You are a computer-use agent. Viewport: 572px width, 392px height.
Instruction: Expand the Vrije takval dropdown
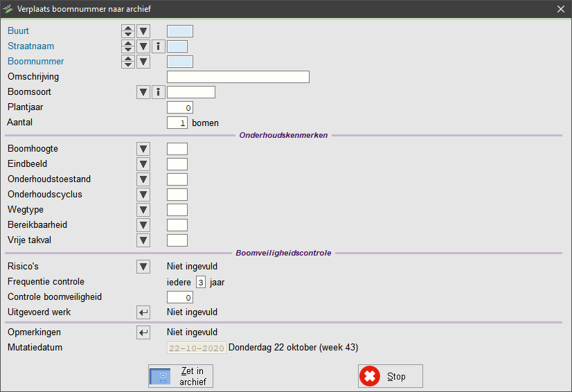(143, 240)
